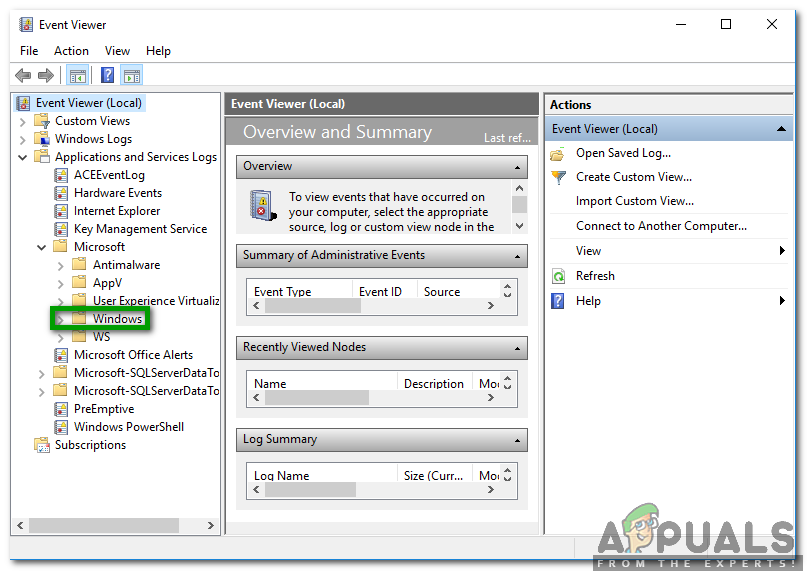Open the Help menu in menu bar

[158, 51]
